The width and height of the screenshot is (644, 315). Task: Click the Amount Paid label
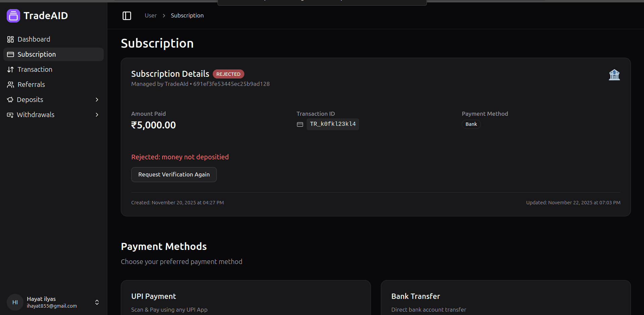(x=148, y=114)
